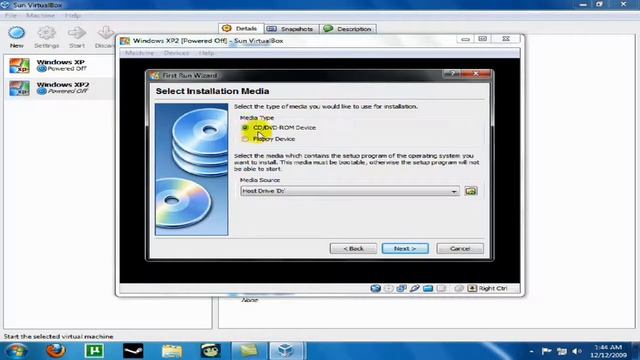Switch to the Details tab
The height and width of the screenshot is (360, 640).
coord(241,29)
